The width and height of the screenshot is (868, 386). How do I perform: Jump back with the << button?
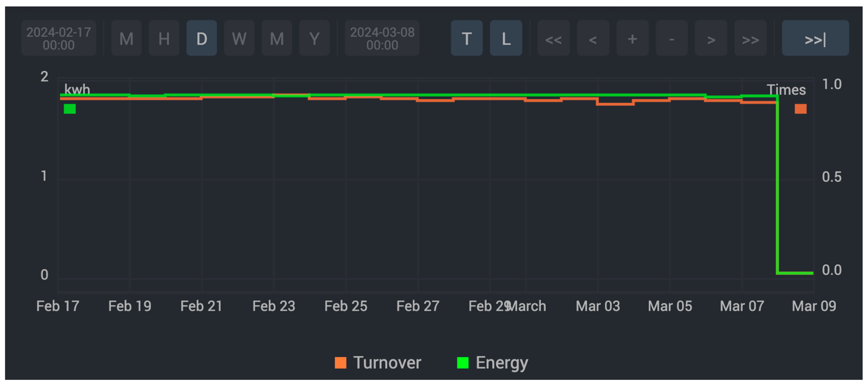coord(553,38)
